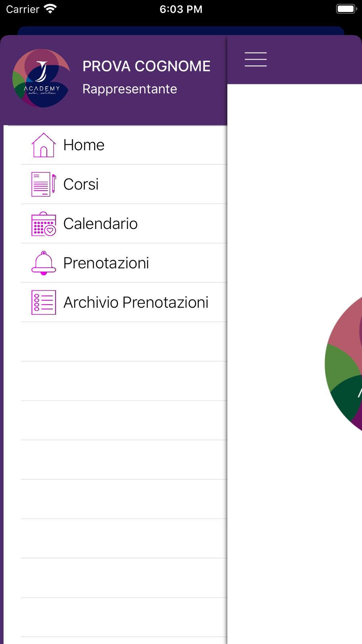The width and height of the screenshot is (362, 644).
Task: Select Calendario from the side menu
Action: click(101, 224)
